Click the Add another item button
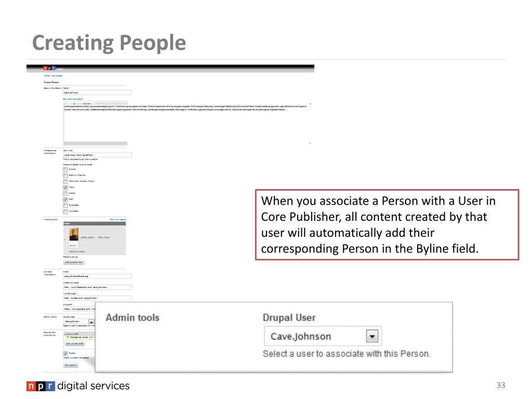The image size is (532, 399). (x=74, y=262)
